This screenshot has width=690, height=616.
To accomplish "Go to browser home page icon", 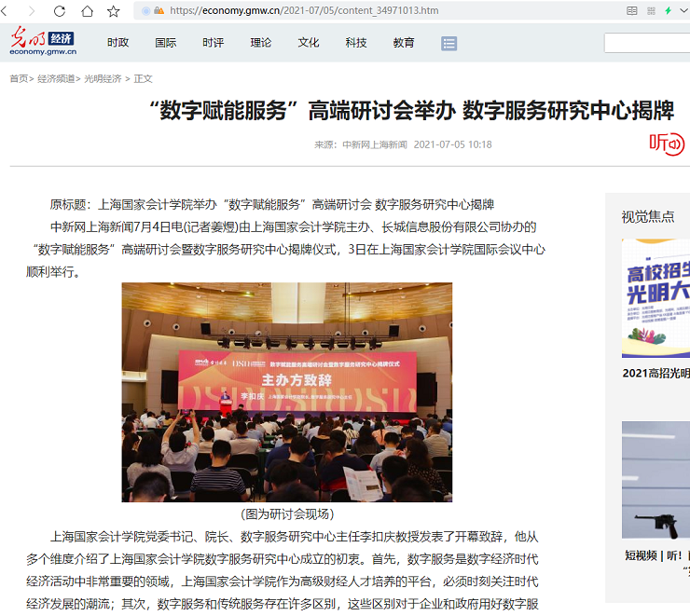I will [x=87, y=11].
